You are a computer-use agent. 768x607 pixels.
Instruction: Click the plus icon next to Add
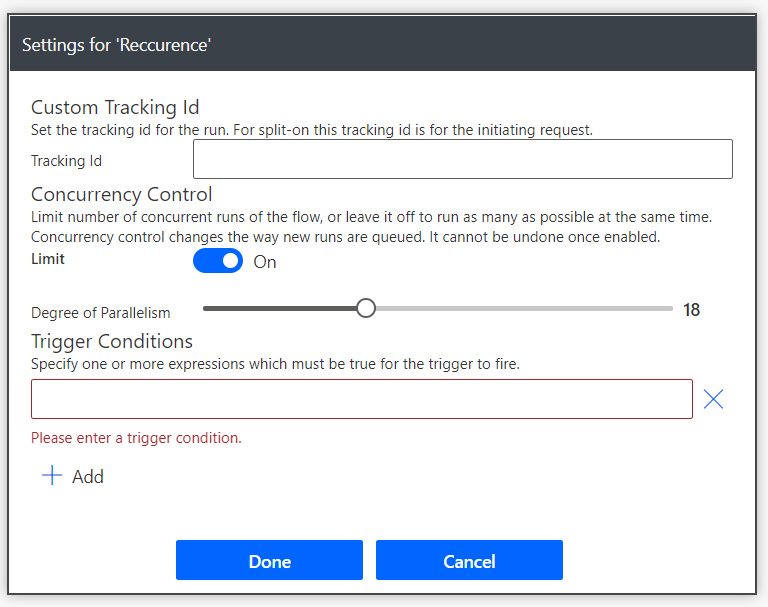51,476
